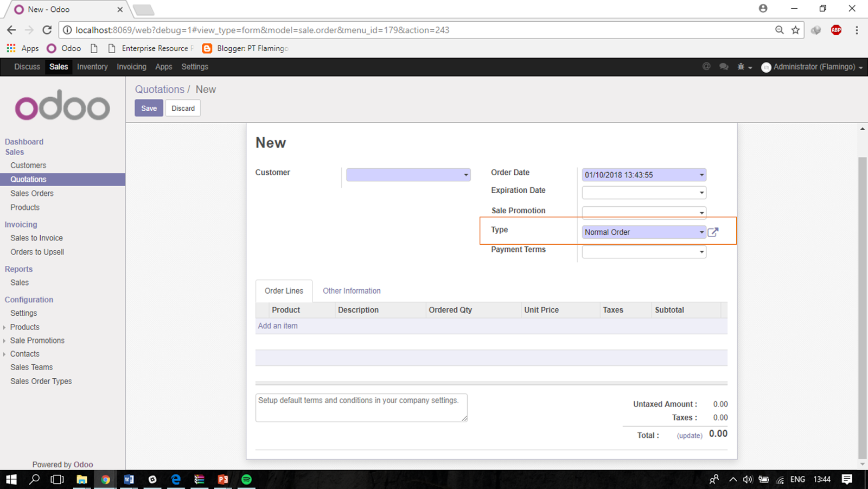Open the Inventory menu
This screenshot has width=868, height=489.
[92, 67]
